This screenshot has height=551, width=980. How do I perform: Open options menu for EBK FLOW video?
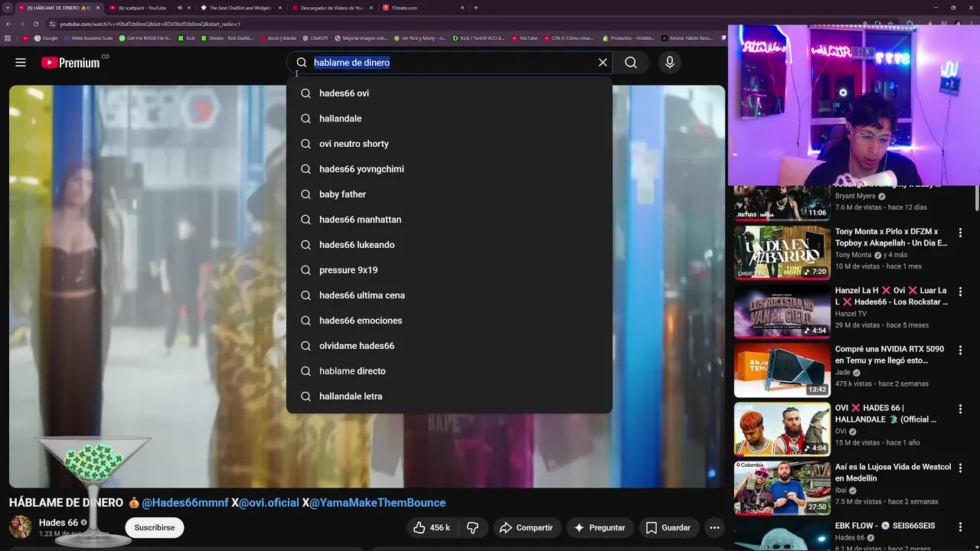960,527
